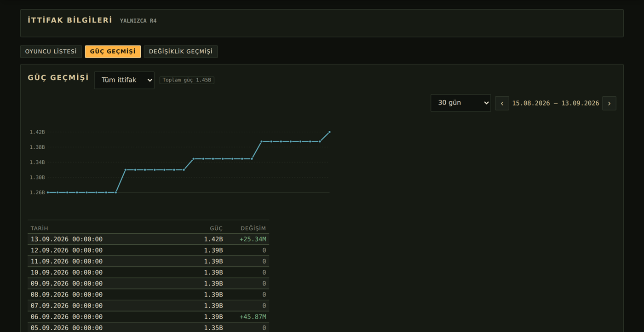Image resolution: width=644 pixels, height=332 pixels.
Task: Click the +45.87M change value
Action: (x=253, y=317)
